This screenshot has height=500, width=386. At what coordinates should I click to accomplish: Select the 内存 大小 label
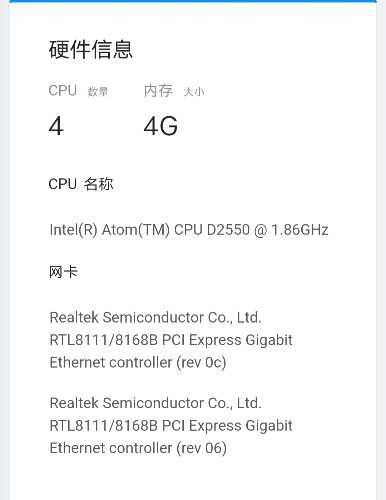[x=174, y=91]
